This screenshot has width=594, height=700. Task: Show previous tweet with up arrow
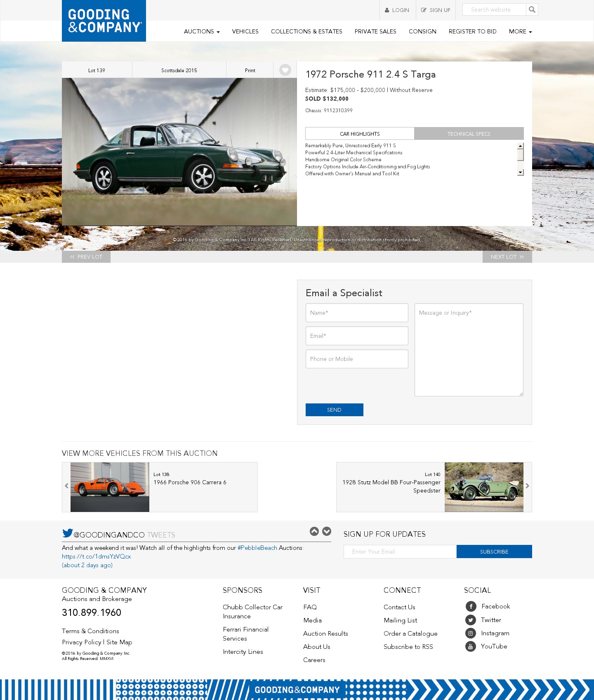(x=314, y=531)
